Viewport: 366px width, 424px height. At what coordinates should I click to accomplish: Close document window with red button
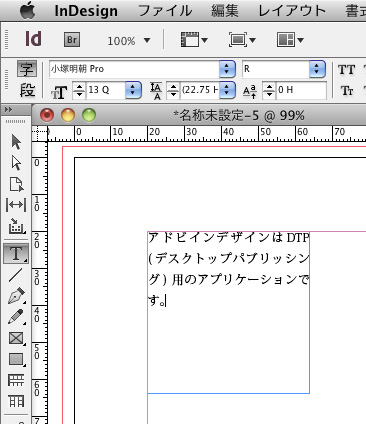pos(47,116)
